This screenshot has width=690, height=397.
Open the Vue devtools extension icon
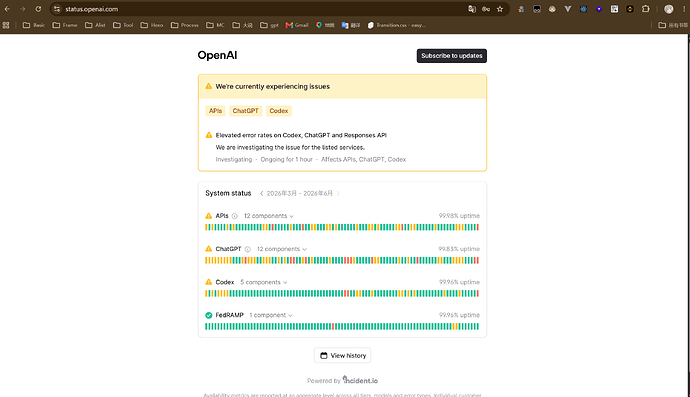[x=568, y=9]
